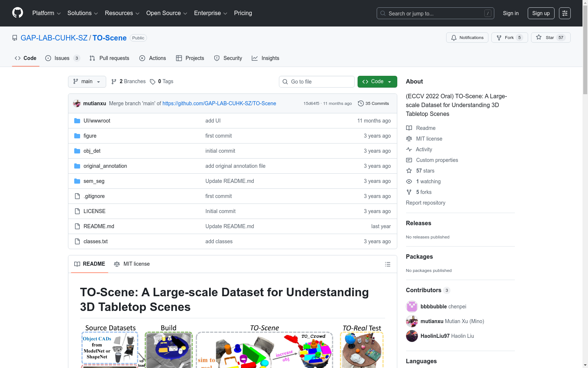Image resolution: width=588 pixels, height=368 pixels.
Task: Open the 'add original annotation file' commit message
Action: (235, 166)
